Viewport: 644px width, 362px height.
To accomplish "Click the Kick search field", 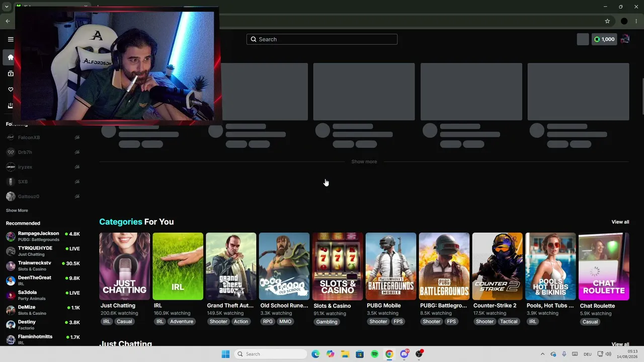I will (x=322, y=39).
